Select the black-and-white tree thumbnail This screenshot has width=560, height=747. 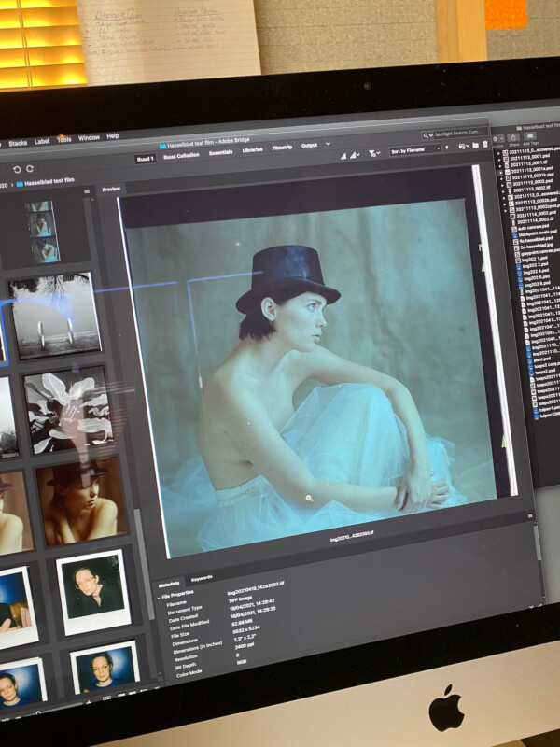(x=55, y=315)
